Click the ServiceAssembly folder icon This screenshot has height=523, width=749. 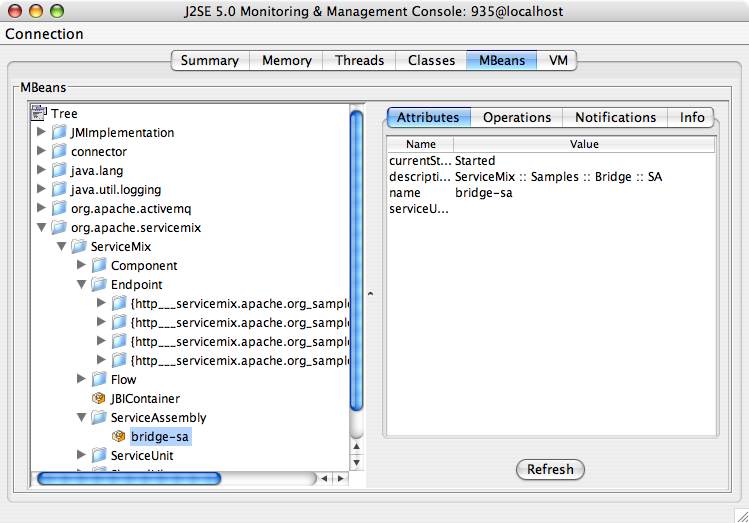point(99,417)
